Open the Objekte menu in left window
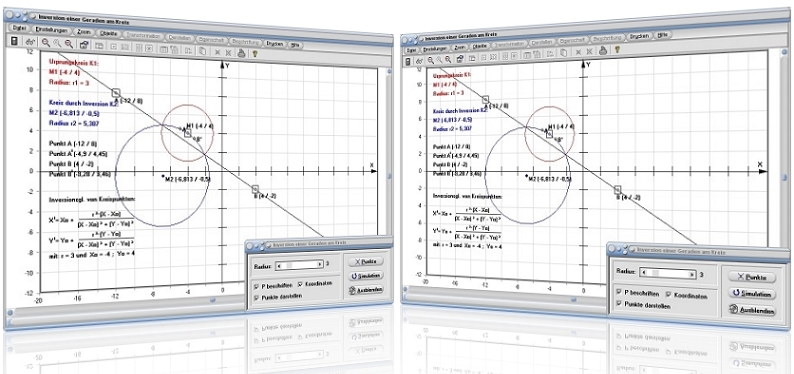 tap(108, 33)
